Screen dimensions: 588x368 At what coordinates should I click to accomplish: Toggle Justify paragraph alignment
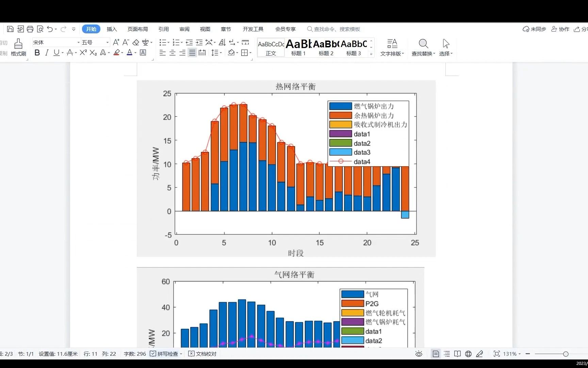coord(192,52)
